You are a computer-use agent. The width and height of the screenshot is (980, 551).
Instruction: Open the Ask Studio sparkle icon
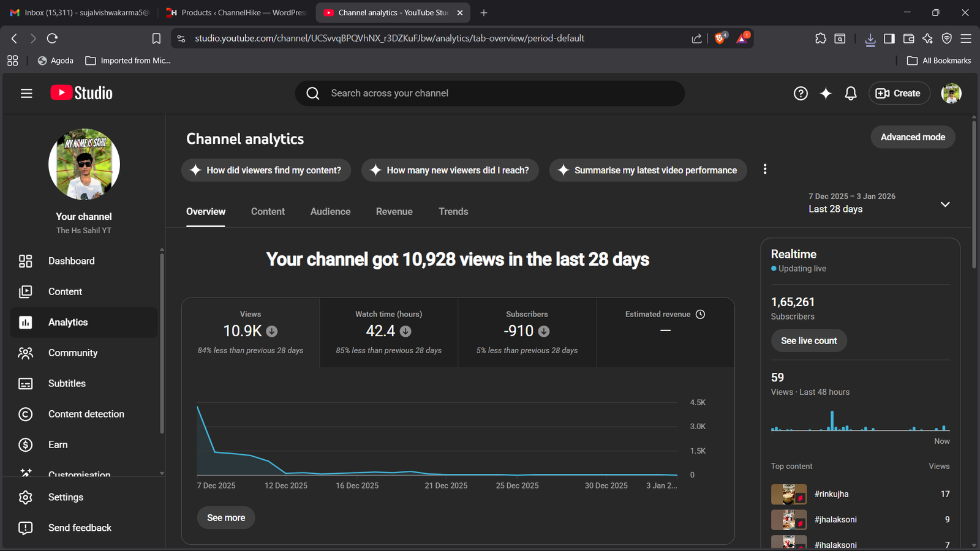826,93
